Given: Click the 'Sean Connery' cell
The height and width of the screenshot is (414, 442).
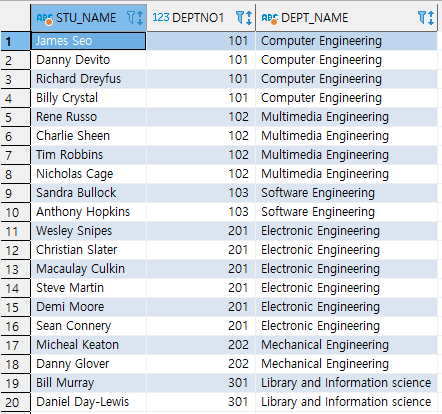Looking at the screenshot, I should click(x=88, y=326).
